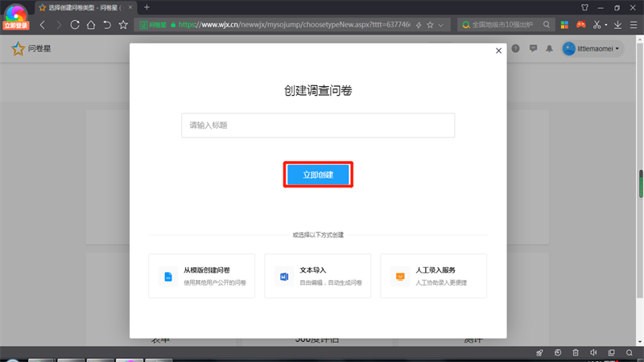The width and height of the screenshot is (644, 362).
Task: Click the undo closed tab icon
Action: point(107,25)
